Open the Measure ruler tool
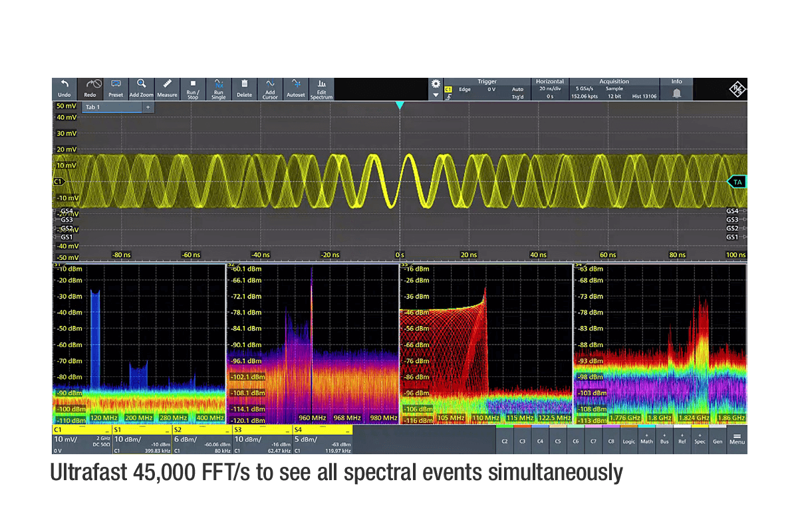Image resolution: width=798 pixels, height=532 pixels. click(167, 84)
